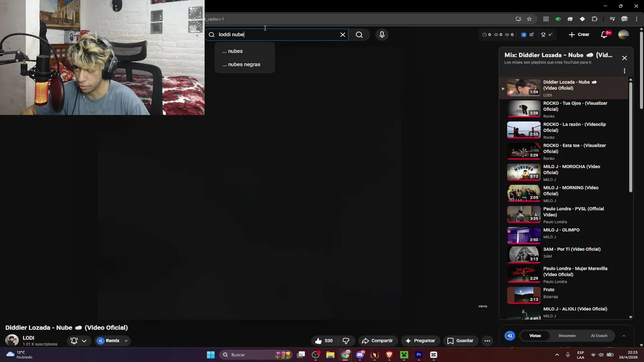Click the vidIQ logo in the stats panel
The width and height of the screenshot is (644, 362).
click(x=510, y=336)
